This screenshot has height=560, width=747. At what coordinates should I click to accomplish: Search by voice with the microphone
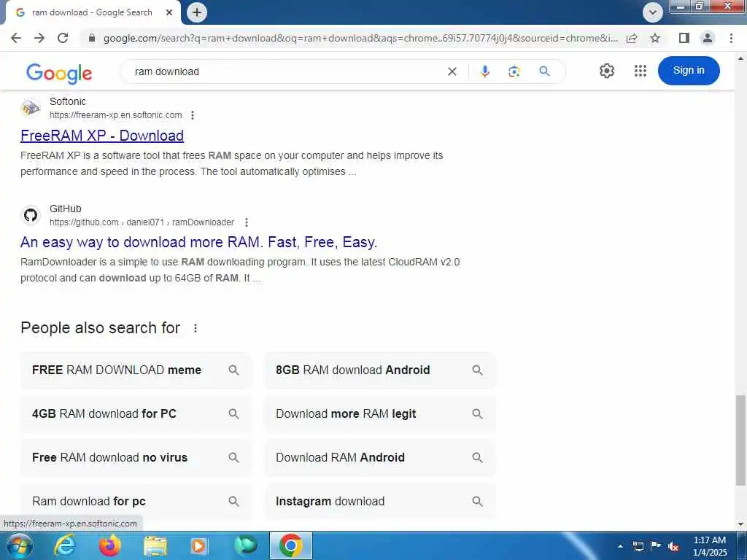pyautogui.click(x=484, y=71)
